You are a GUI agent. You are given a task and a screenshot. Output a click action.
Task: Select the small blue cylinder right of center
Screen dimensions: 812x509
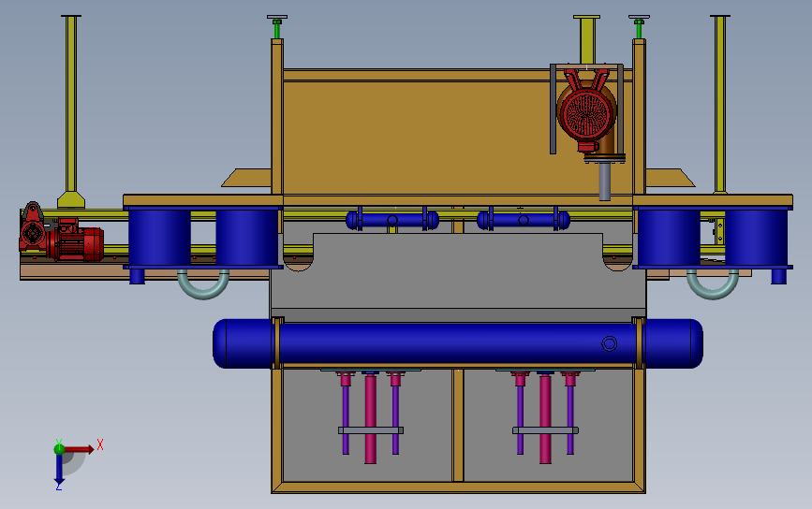[x=524, y=220]
